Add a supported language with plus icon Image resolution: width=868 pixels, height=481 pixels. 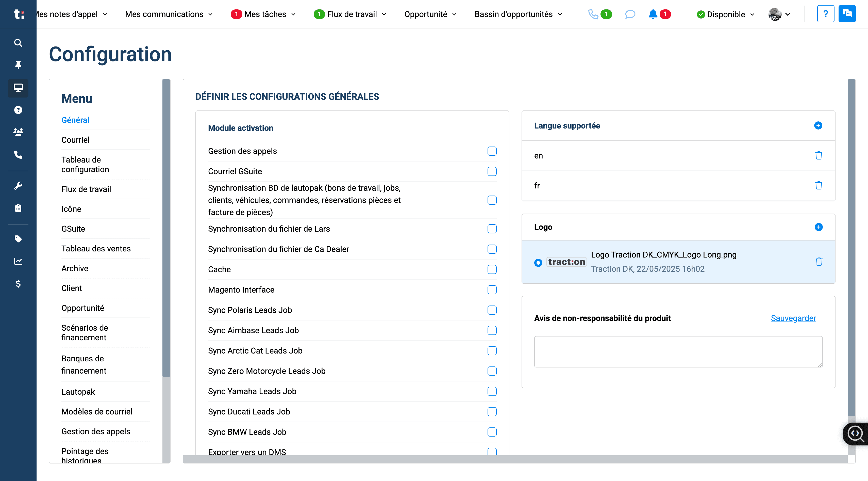tap(818, 125)
